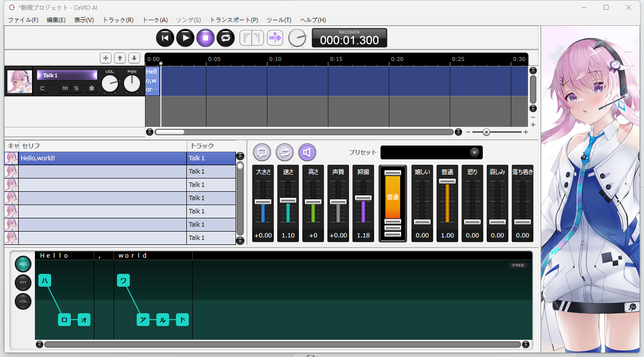Mute the Talk 1 track
Viewport: 644px width, 357px height.
click(65, 88)
